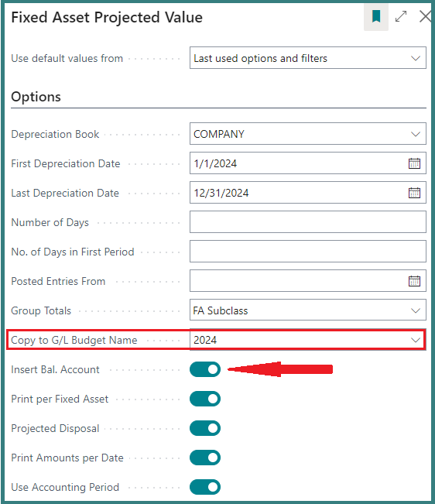Open calendar for Posted Entries From
Image resolution: width=435 pixels, height=504 pixels.
[x=414, y=281]
